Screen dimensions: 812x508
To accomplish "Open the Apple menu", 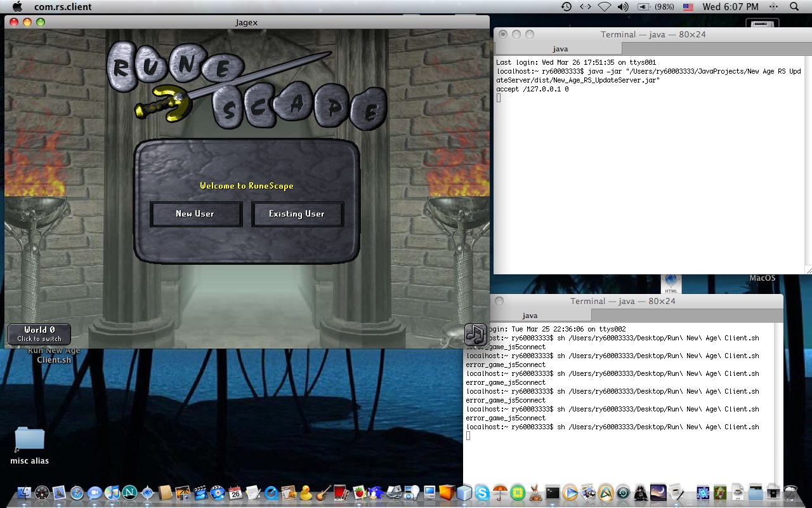I will tap(17, 7).
